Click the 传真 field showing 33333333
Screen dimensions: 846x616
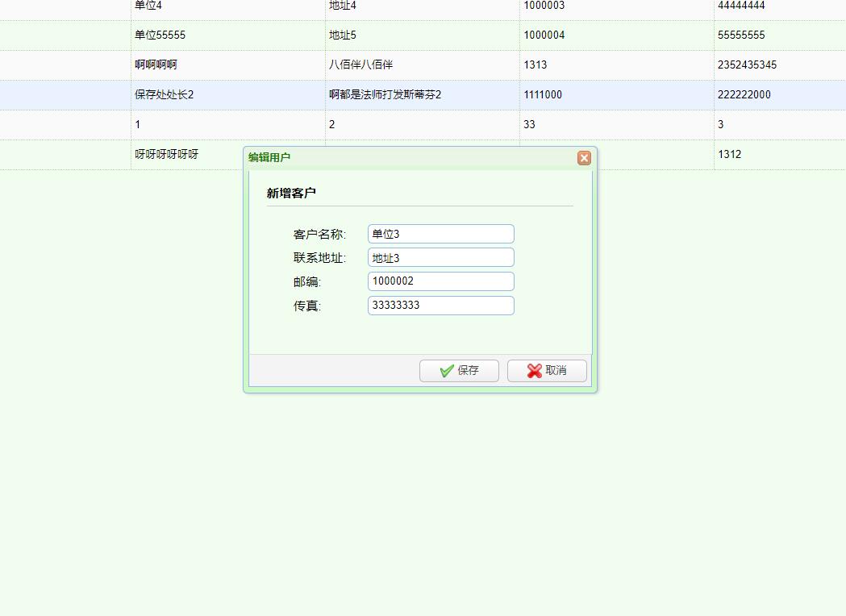point(440,306)
